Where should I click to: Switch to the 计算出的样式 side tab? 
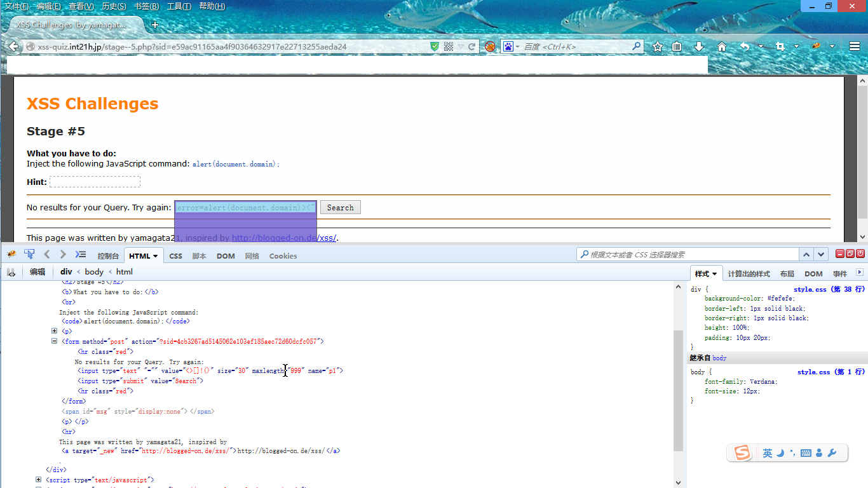click(x=749, y=274)
